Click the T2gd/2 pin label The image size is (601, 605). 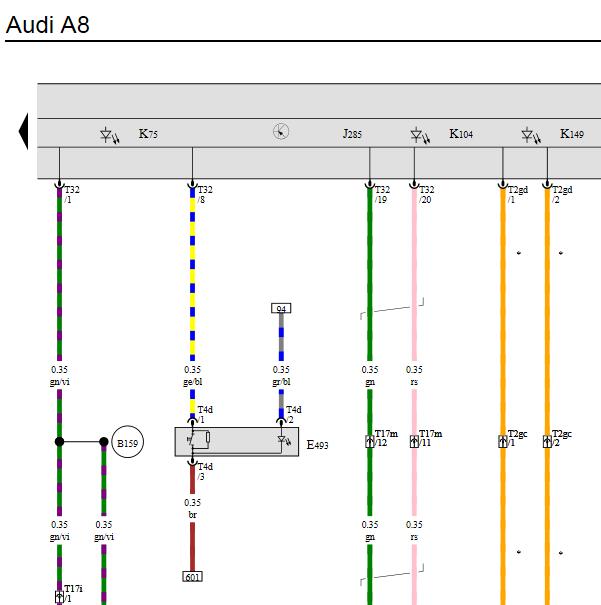pos(562,194)
